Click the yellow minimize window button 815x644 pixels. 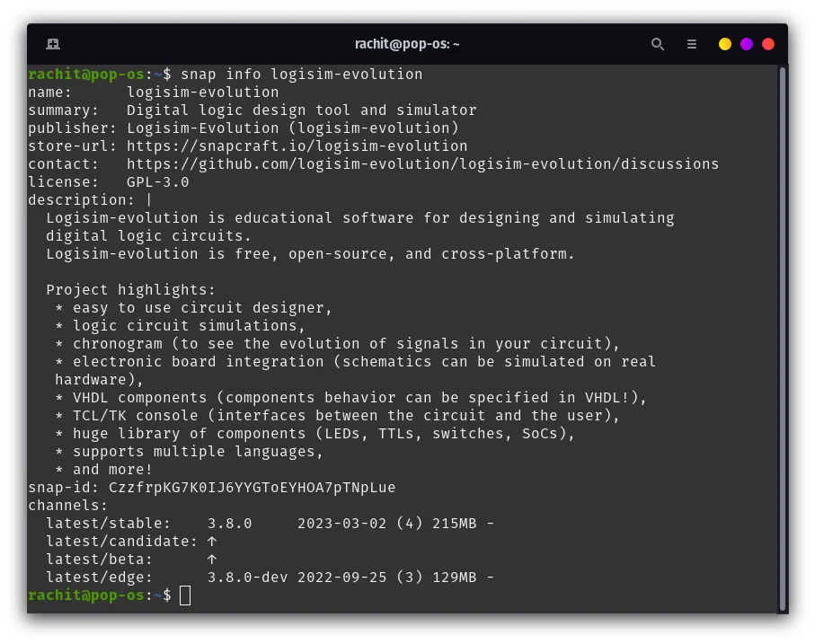click(x=724, y=44)
